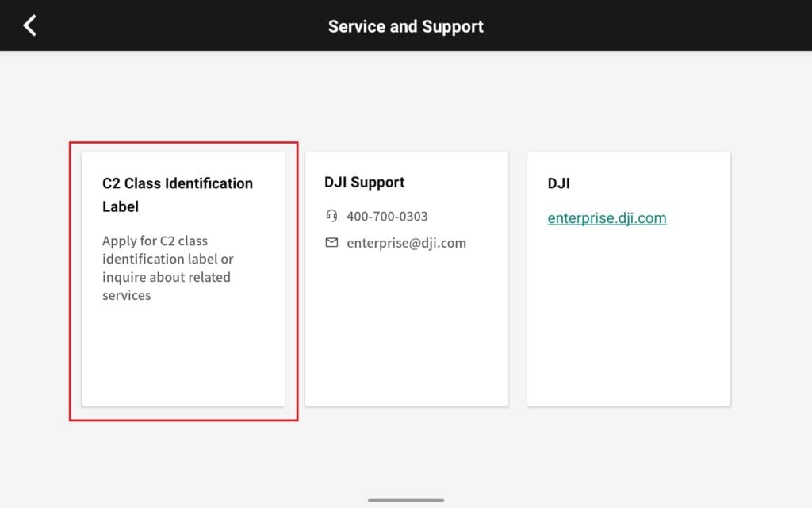
Task: Tap the back arrow in the header
Action: [29, 25]
